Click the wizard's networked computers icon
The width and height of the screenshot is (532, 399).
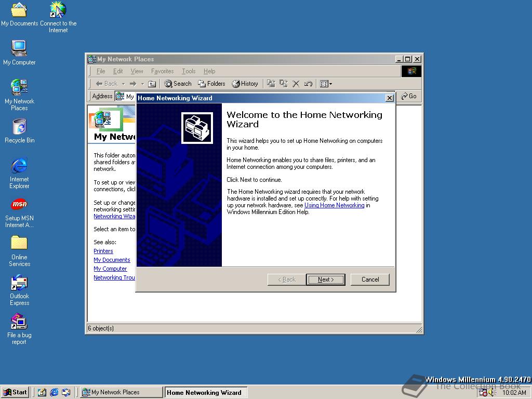[197, 128]
